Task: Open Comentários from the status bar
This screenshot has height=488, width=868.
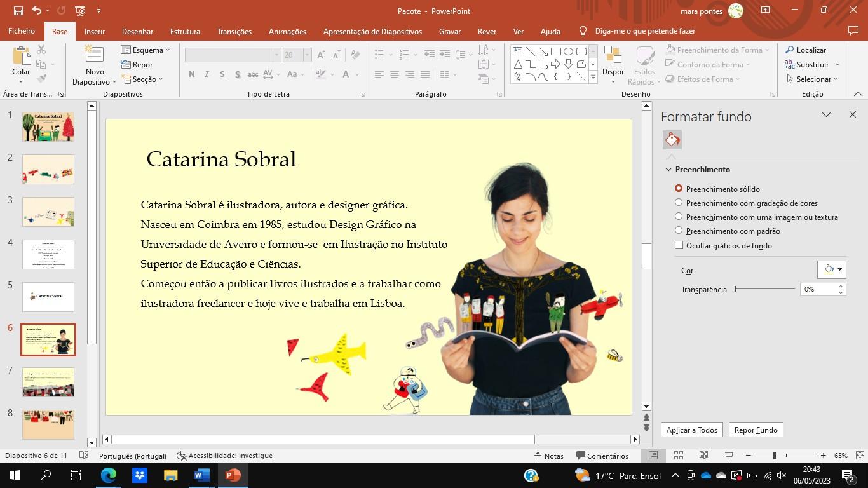Action: click(602, 456)
